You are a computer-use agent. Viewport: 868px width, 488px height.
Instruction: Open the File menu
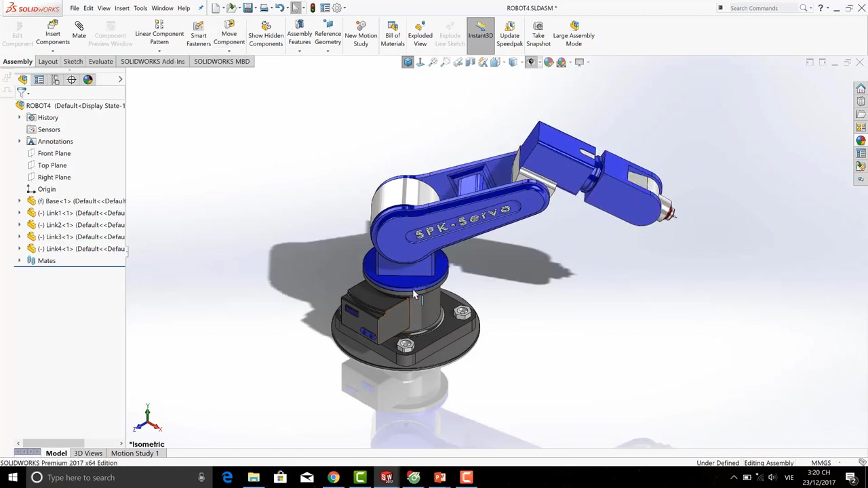click(75, 8)
